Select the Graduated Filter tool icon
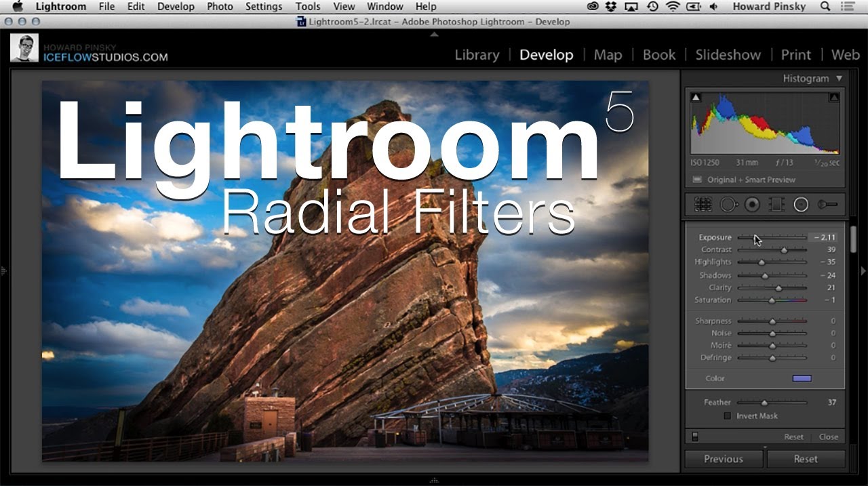The image size is (868, 486). click(x=776, y=204)
